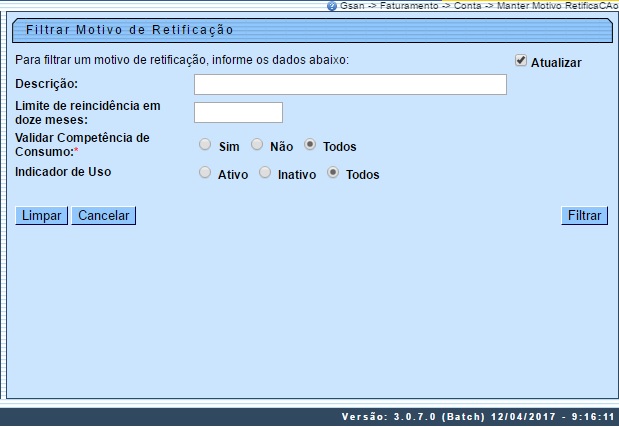The image size is (619, 427).
Task: Select Ativo for Indicador de Uso
Action: tap(205, 173)
